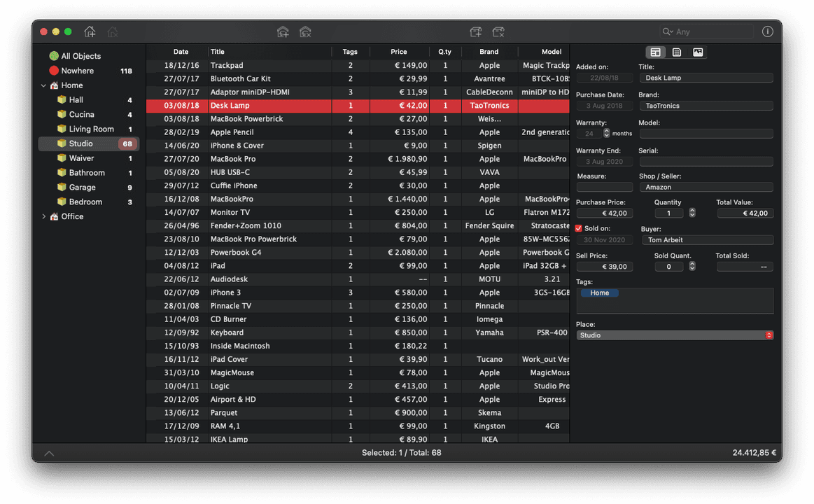This screenshot has height=504, width=814.
Task: Collapse the Home tree group
Action: 44,85
